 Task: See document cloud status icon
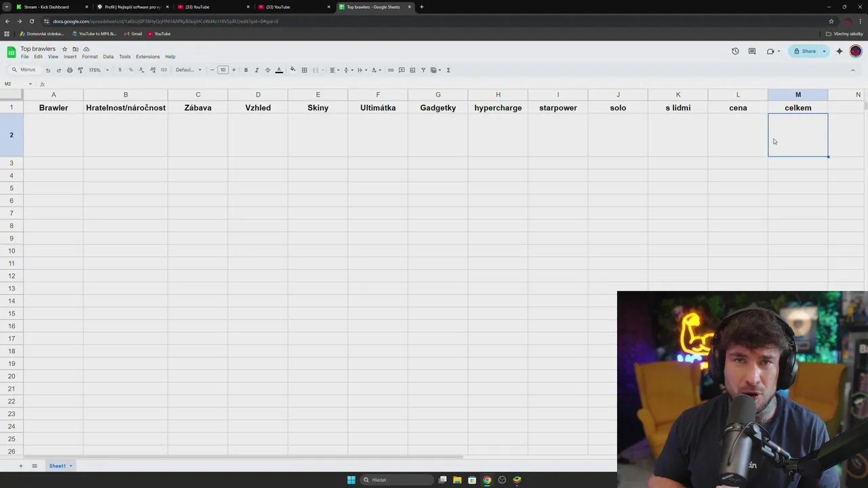point(86,49)
